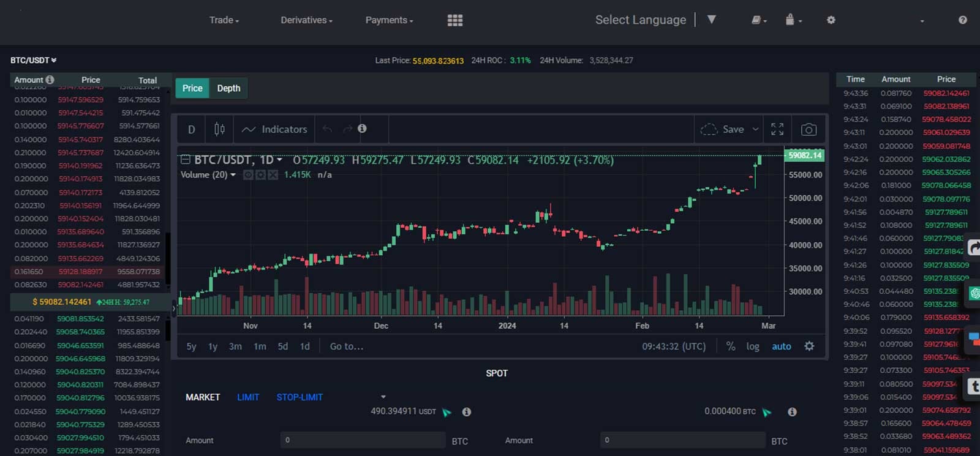Select the LIMIT order type tab

click(x=248, y=397)
